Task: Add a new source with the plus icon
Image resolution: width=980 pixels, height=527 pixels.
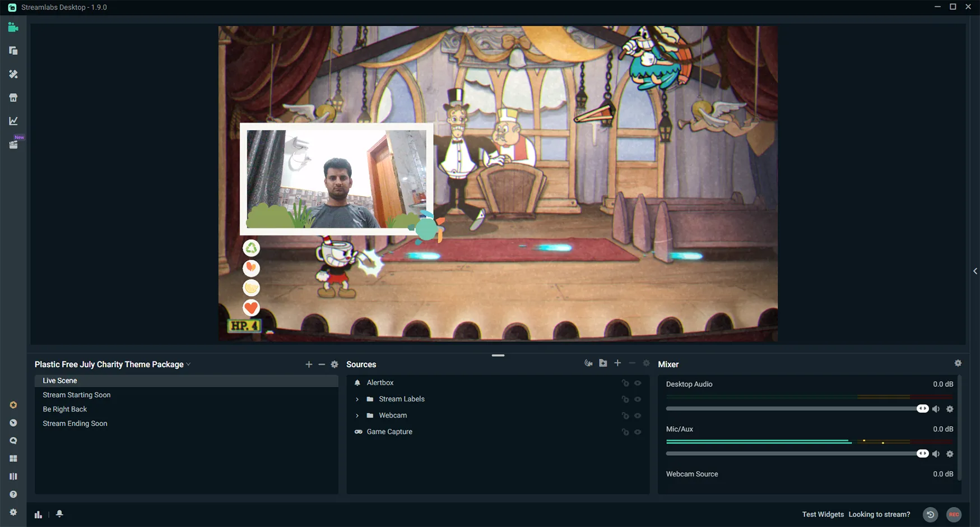Action: [617, 363]
